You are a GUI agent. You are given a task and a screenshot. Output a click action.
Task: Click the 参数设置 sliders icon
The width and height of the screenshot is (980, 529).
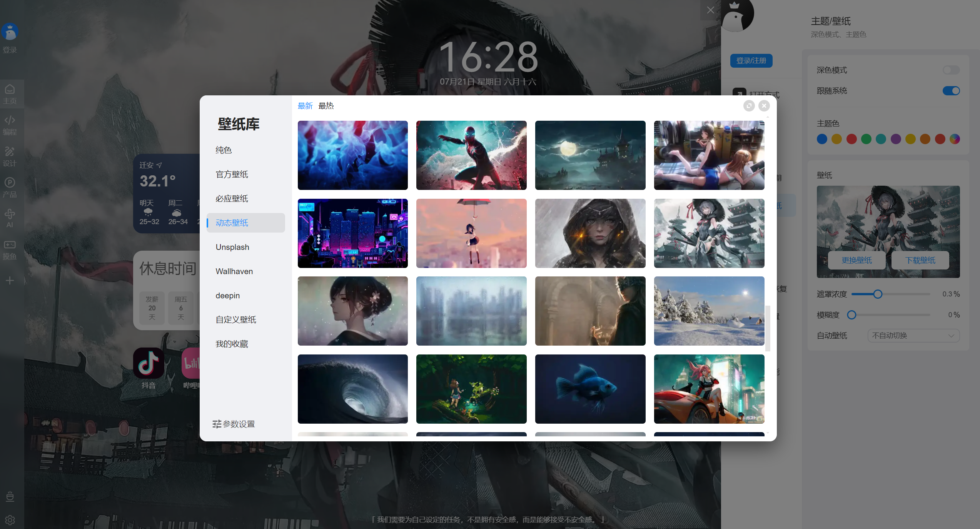[x=217, y=424]
